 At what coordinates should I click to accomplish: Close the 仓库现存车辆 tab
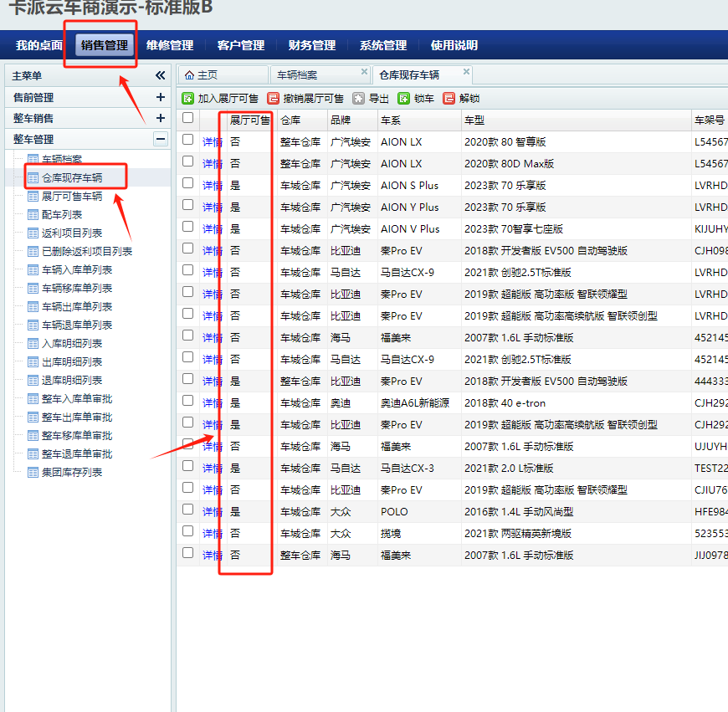(466, 72)
